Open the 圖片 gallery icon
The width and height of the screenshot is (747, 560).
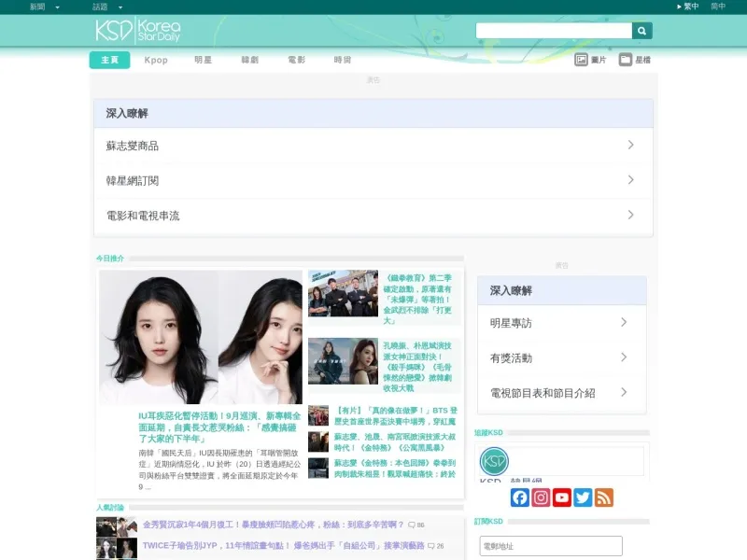click(x=581, y=60)
